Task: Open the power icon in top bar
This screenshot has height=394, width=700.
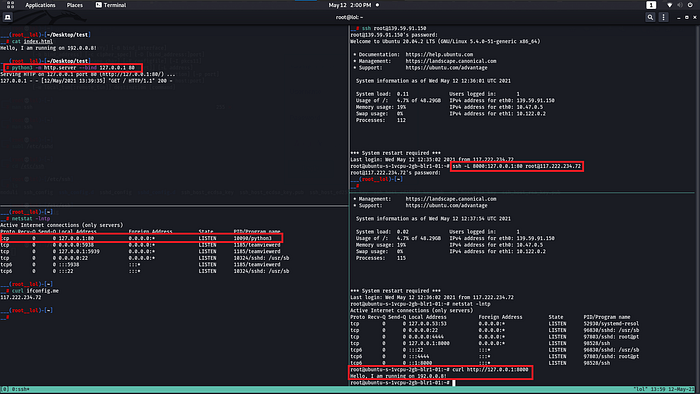Action: coord(690,5)
